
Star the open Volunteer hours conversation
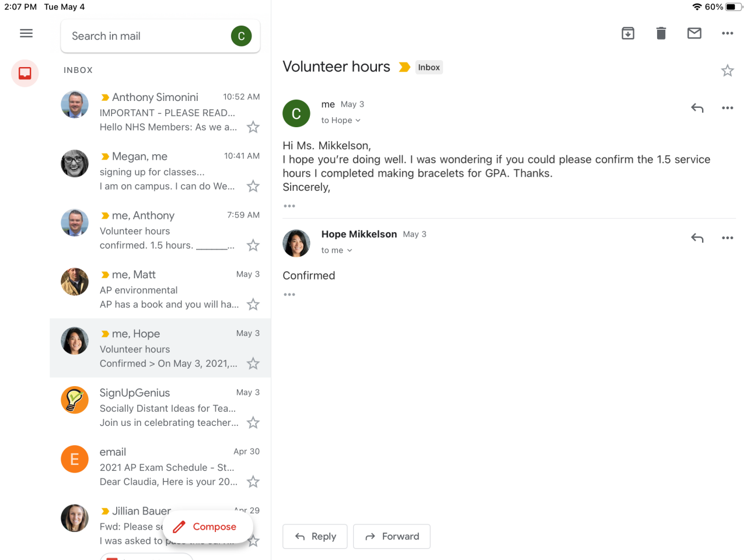[727, 71]
